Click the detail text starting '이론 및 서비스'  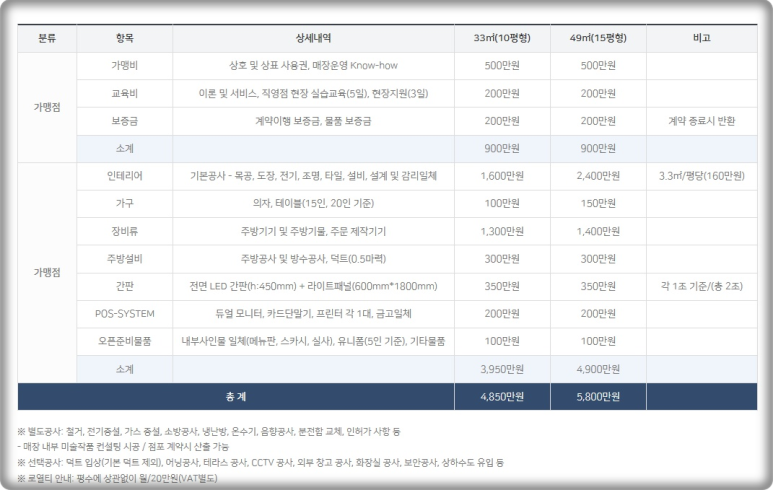pos(314,93)
